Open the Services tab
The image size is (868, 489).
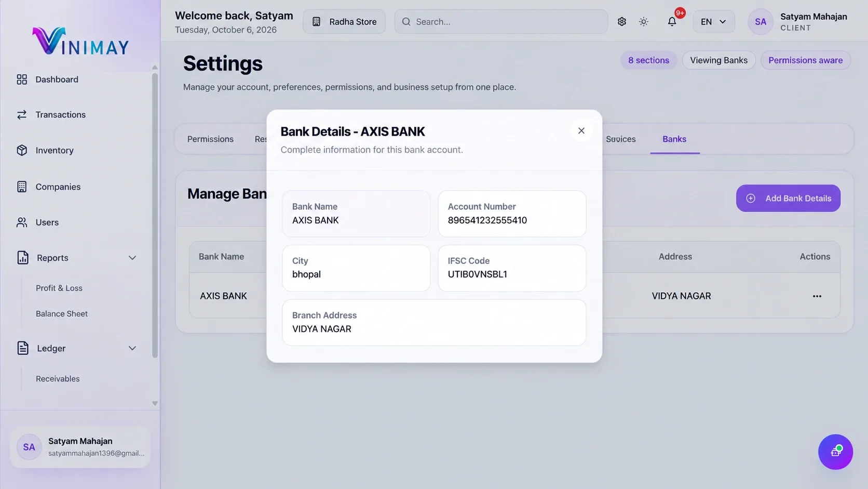tap(621, 139)
